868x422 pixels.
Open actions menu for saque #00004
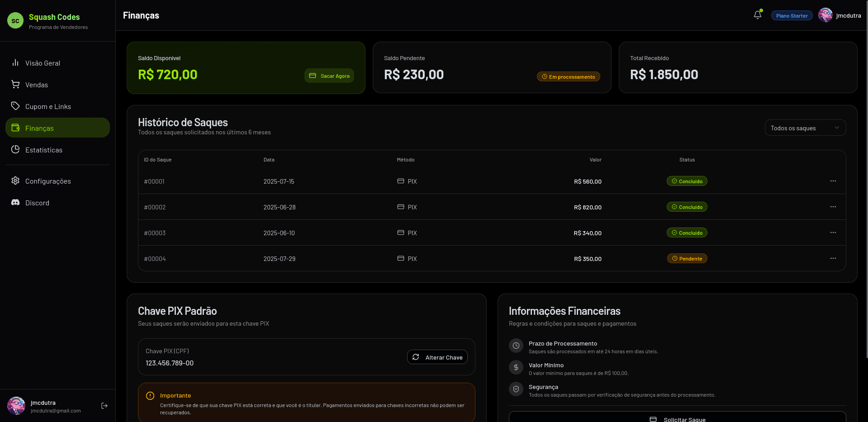833,258
